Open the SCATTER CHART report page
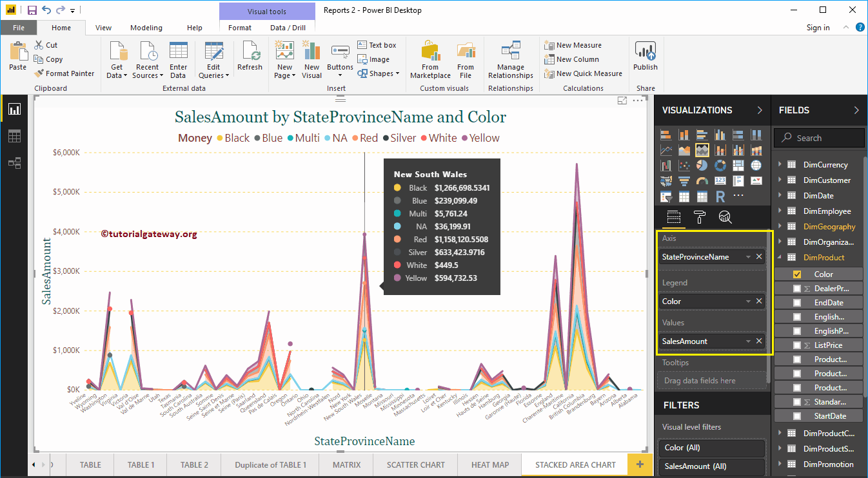This screenshot has height=478, width=868. click(x=415, y=464)
